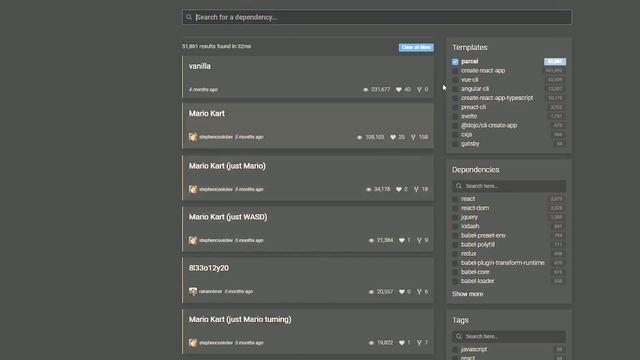
Task: Click avatar on Mario Kart (just Mario) card
Action: click(x=193, y=189)
